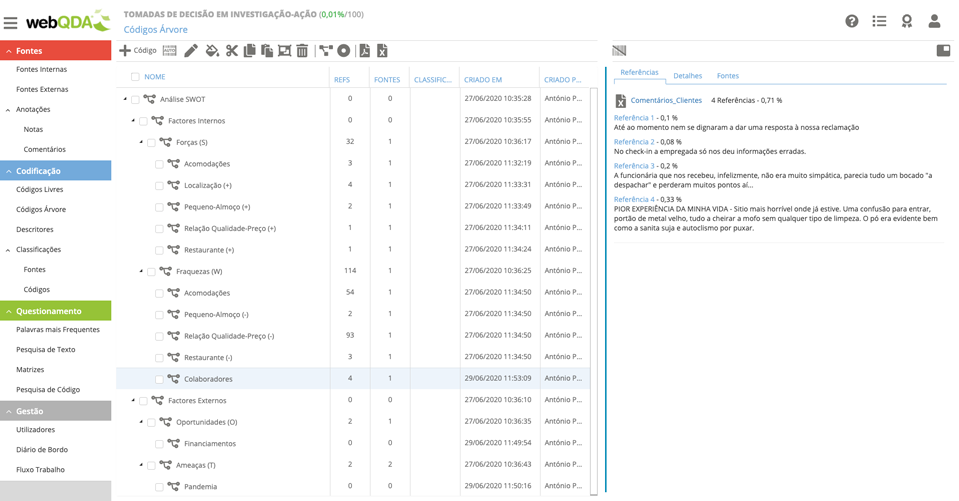Viewport: 959px width, 501px height.
Task: Switch to the Referências tab
Action: (639, 73)
